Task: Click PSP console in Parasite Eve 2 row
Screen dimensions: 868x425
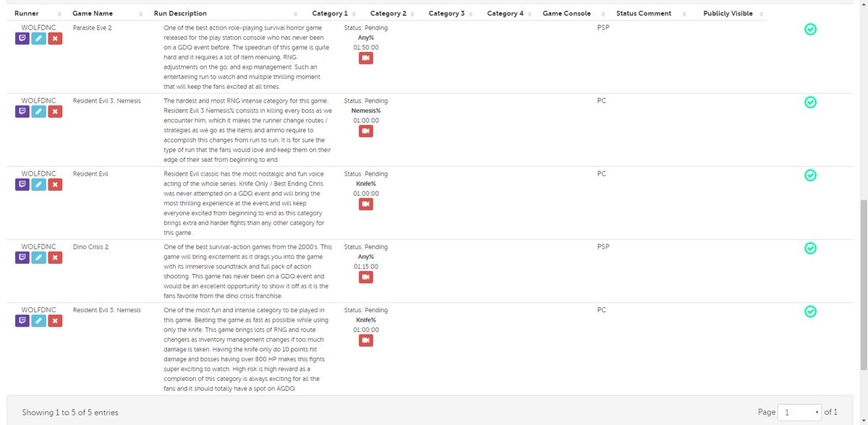Action: tap(603, 27)
